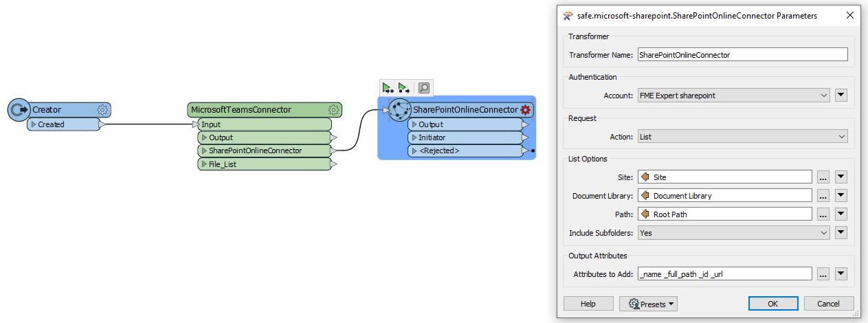Open the Action dropdown
868x323 pixels.
[742, 137]
